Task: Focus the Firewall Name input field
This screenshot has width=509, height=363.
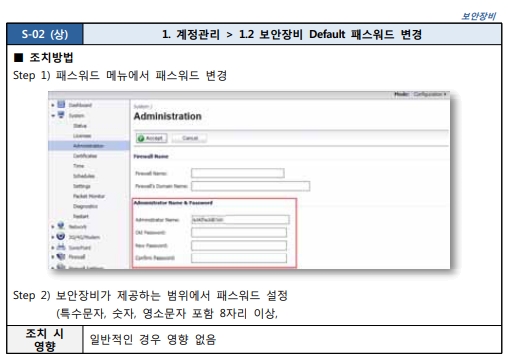Action: 238,173
